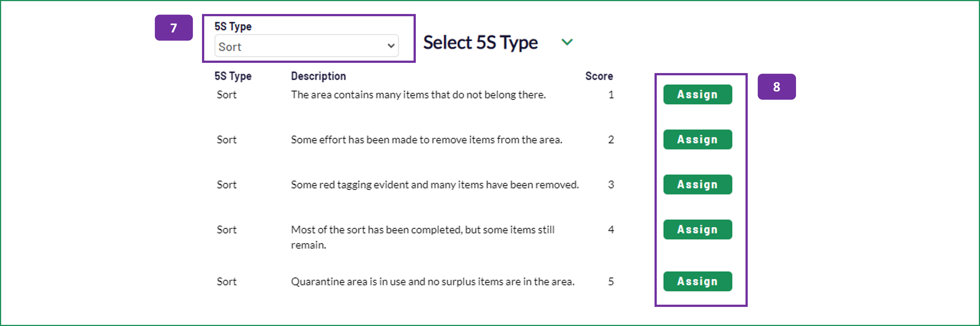Screen dimensions: 980x326
Task: Click the arrow inside the Sort combo box
Action: click(x=391, y=46)
